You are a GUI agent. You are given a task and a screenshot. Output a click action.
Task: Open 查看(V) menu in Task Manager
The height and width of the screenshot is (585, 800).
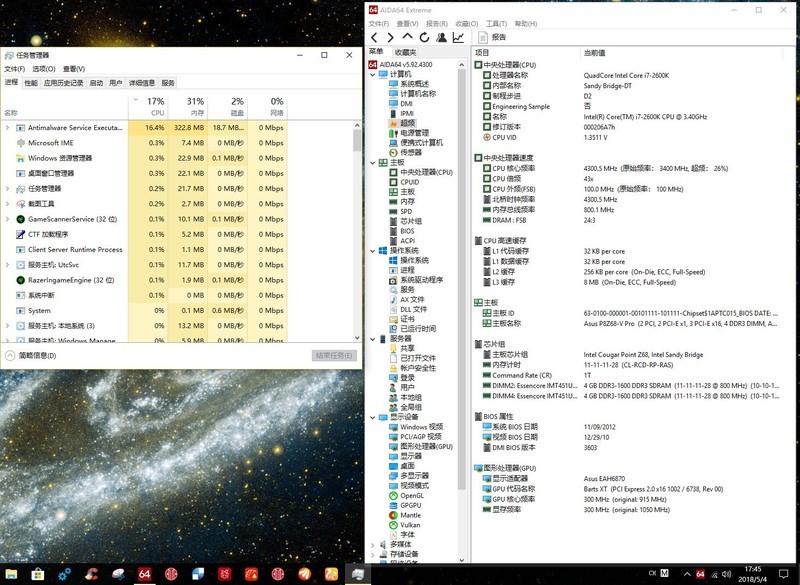click(x=74, y=69)
